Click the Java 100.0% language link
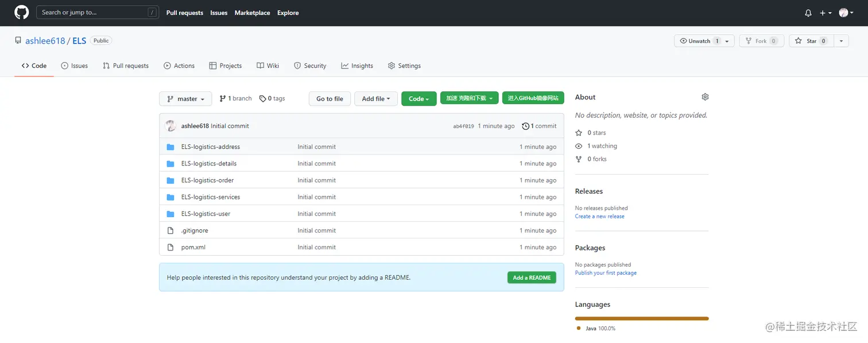This screenshot has width=868, height=343. point(596,329)
